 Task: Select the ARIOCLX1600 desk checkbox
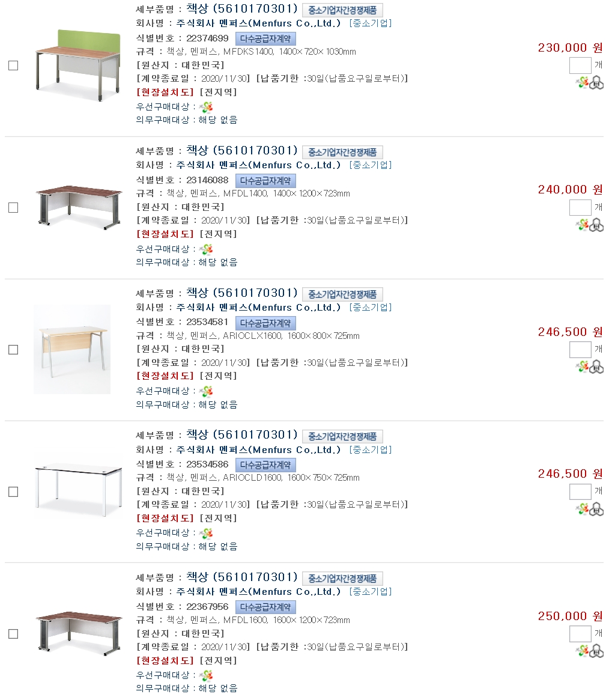pyautogui.click(x=13, y=350)
